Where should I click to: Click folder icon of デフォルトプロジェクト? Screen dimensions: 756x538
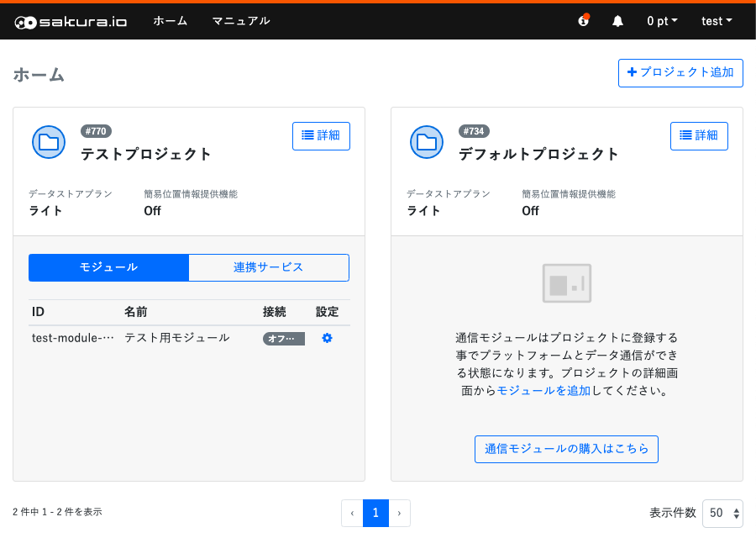click(427, 142)
